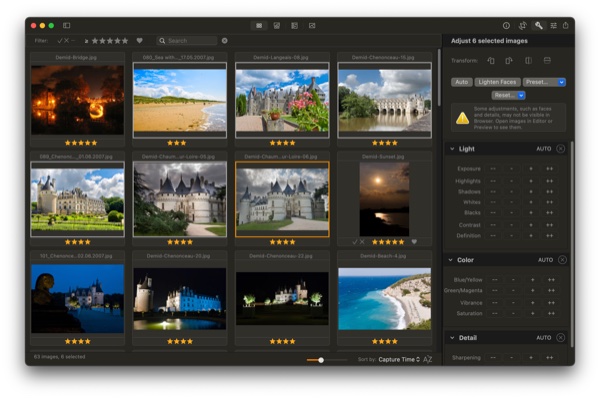Click the browser vertical scrollbar
This screenshot has width=600, height=399.
click(439, 78)
